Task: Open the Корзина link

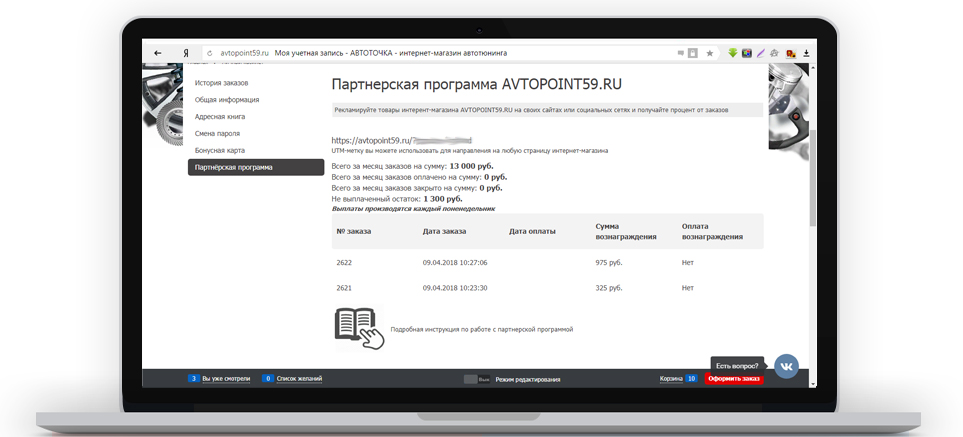Action: tap(671, 379)
